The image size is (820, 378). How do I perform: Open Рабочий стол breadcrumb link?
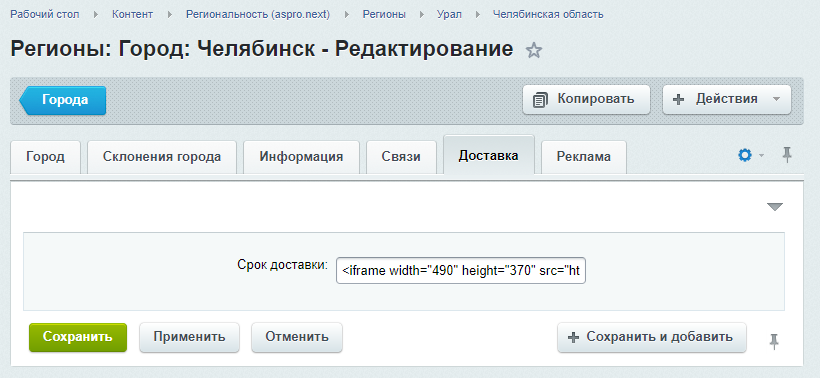[x=45, y=15]
